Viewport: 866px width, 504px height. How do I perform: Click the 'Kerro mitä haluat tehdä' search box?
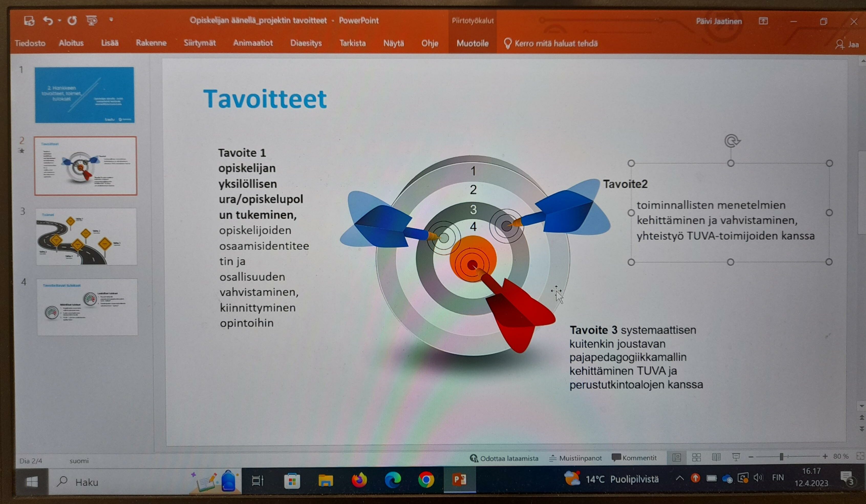point(551,44)
